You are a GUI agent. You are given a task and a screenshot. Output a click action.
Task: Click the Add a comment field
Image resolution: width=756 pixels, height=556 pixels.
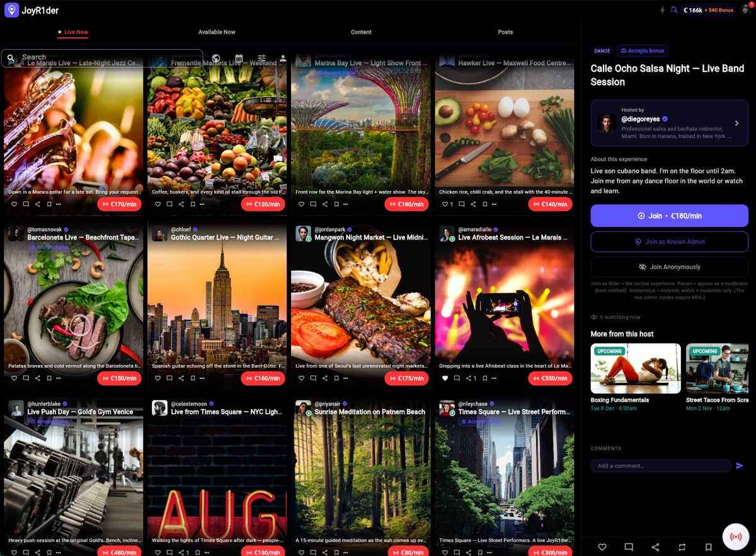click(x=661, y=466)
